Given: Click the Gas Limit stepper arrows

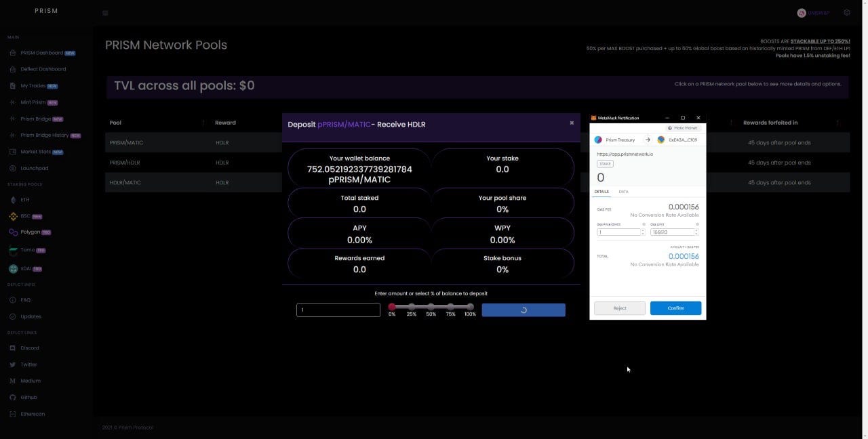Looking at the screenshot, I should click(x=696, y=232).
